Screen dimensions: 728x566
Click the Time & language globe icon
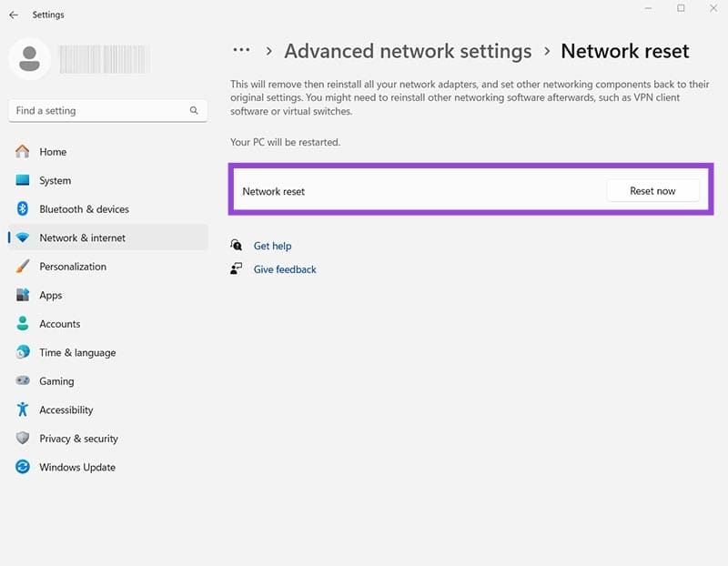pyautogui.click(x=22, y=352)
